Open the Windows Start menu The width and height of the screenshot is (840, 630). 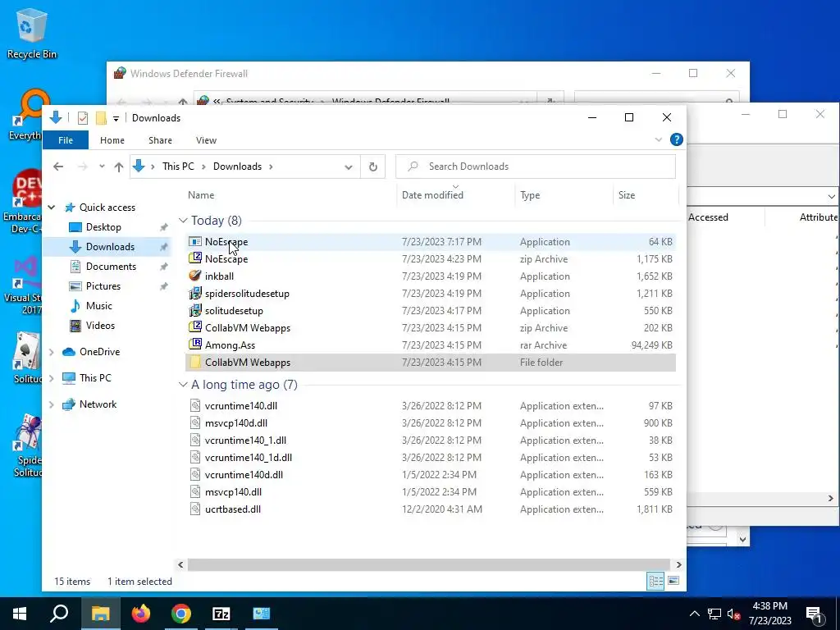[x=20, y=614]
